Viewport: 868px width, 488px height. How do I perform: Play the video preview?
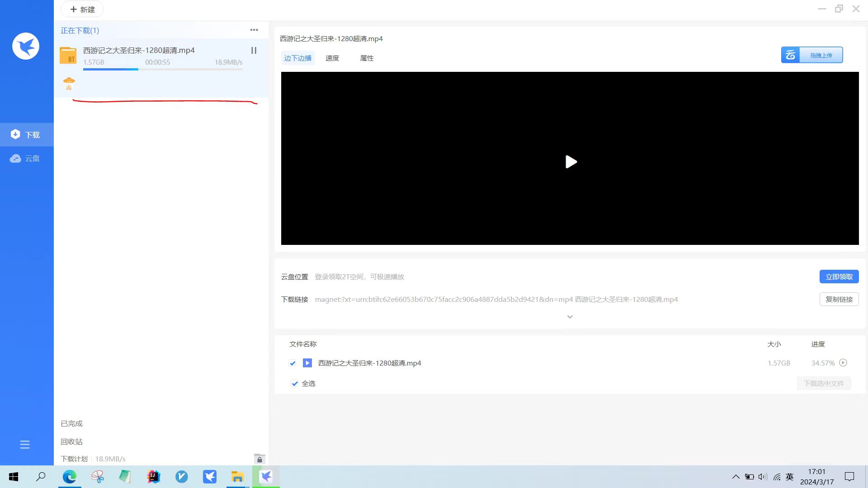pos(571,162)
